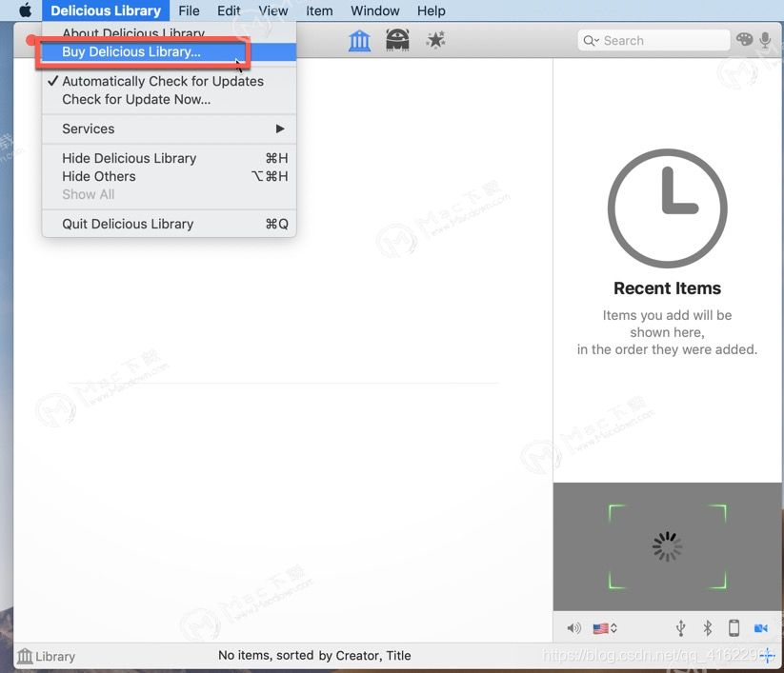
Task: Open the Apple menu
Action: (25, 10)
